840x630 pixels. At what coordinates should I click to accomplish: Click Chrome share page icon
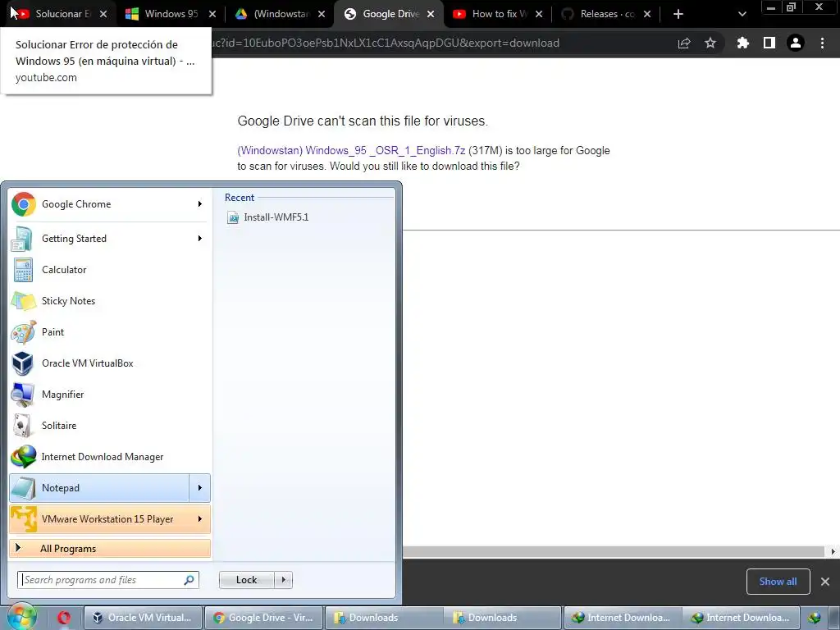point(684,43)
